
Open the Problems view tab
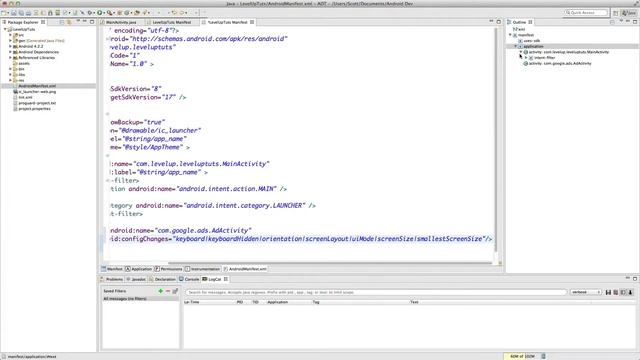point(111,279)
